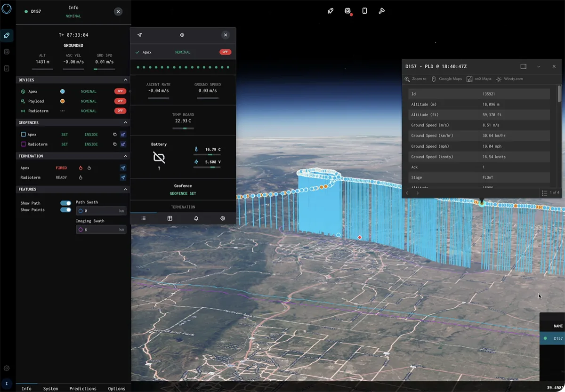565x392 pixels.
Task: Click the Imaging Swath value field
Action: 101,229
